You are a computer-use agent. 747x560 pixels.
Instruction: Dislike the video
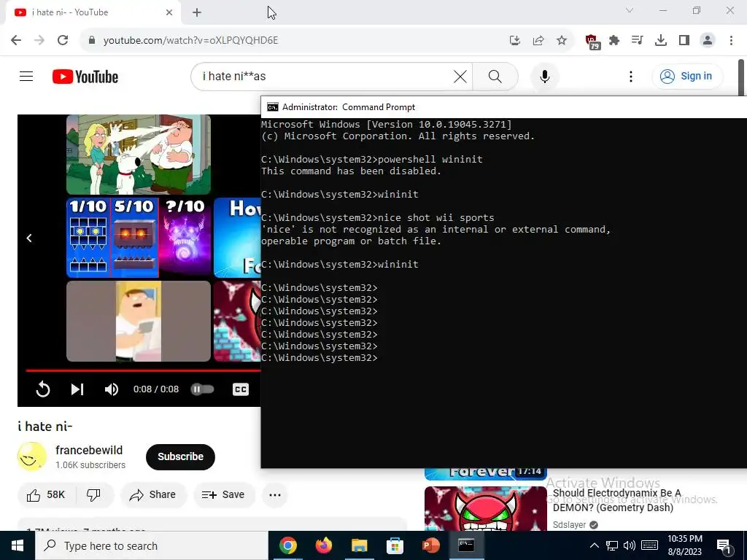tap(94, 495)
